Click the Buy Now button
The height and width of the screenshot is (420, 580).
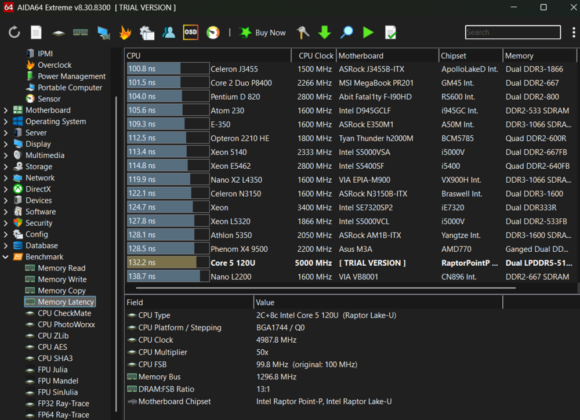263,33
